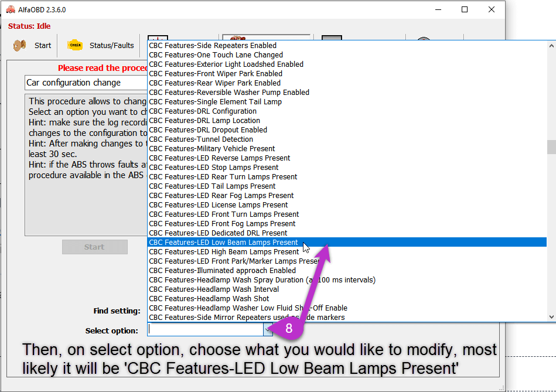This screenshot has height=392, width=556.
Task: Pick CBC Features-Tunnel Detection
Action: click(x=347, y=139)
